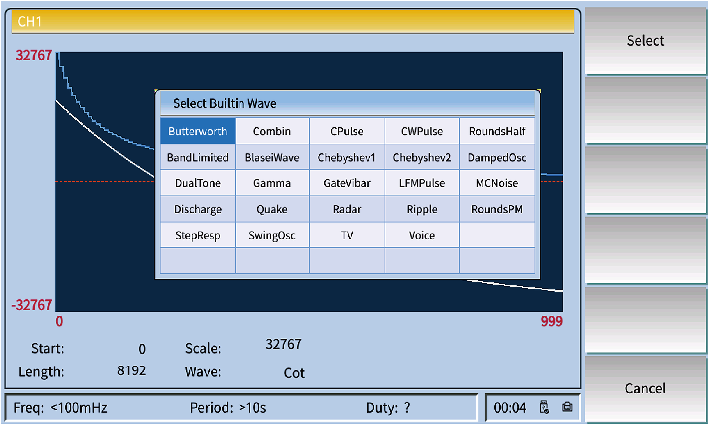709x425 pixels.
Task: Select the Quake waveform
Action: 272,210
